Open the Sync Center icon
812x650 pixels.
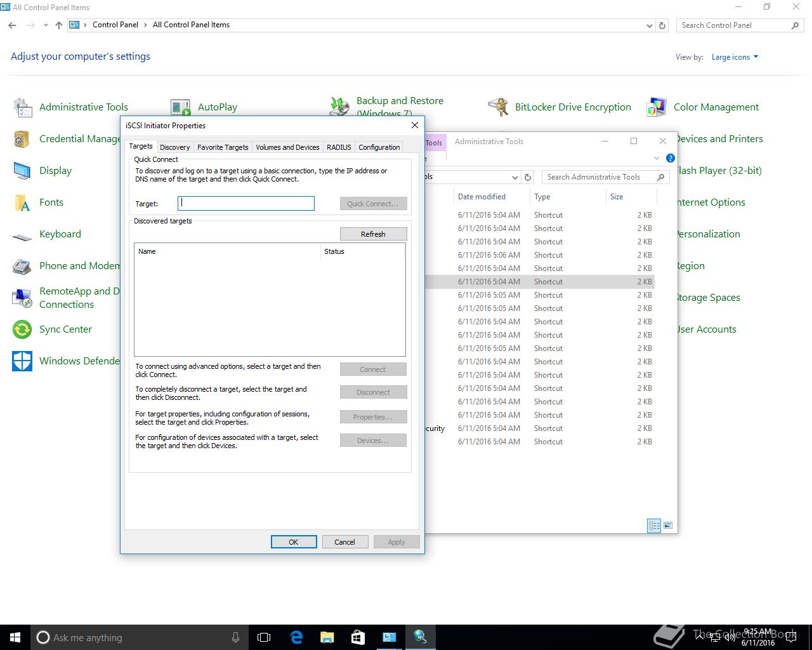point(22,329)
